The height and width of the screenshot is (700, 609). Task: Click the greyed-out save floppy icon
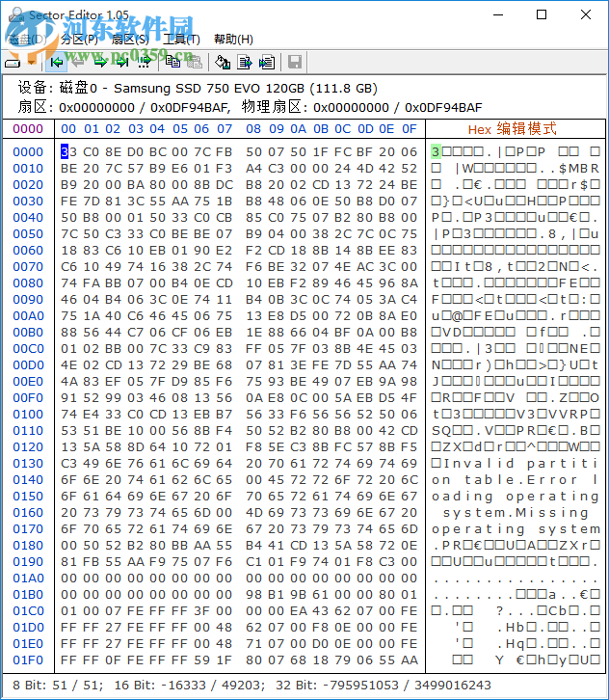point(295,63)
